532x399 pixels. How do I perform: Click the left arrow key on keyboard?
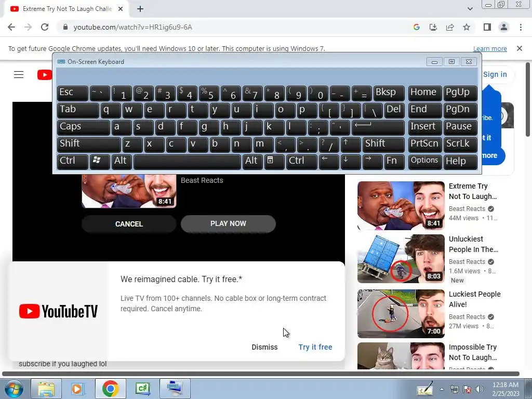coord(329,162)
